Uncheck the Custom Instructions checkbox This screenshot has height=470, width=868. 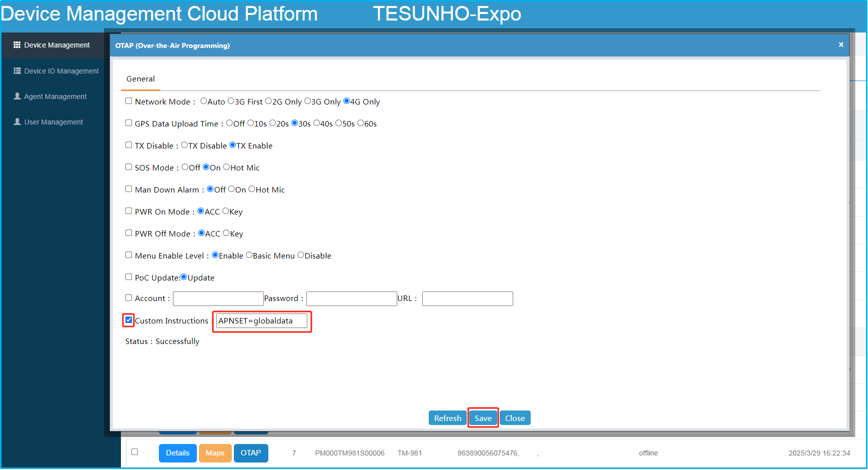(x=128, y=320)
